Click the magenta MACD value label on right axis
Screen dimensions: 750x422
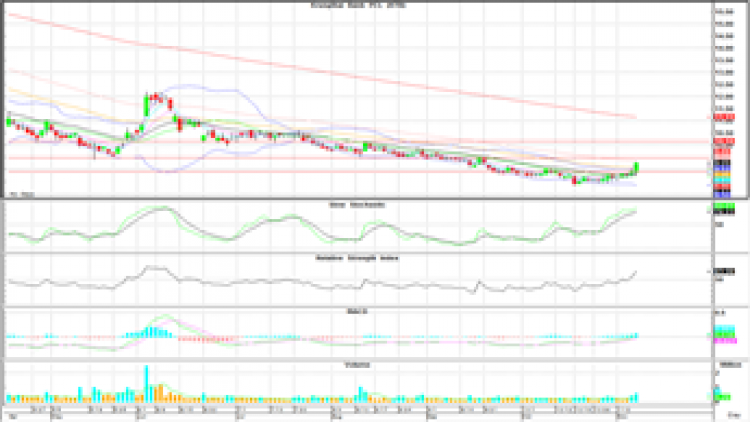tap(722, 341)
